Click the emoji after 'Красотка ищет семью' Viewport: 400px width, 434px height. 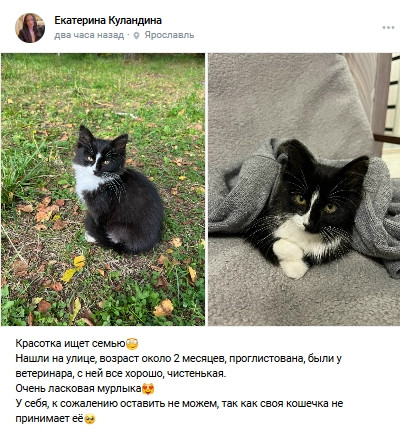(132, 344)
